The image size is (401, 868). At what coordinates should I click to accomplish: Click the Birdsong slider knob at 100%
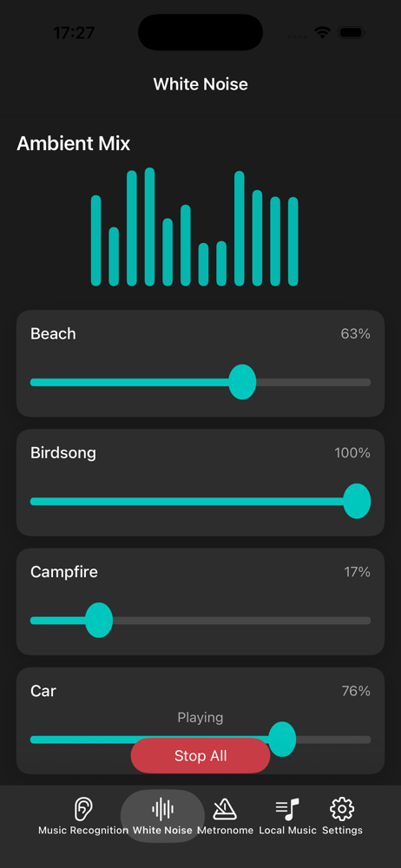click(357, 501)
